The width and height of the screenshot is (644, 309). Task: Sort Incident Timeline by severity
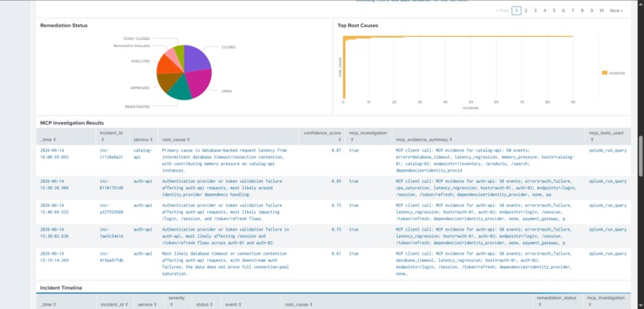point(177,301)
